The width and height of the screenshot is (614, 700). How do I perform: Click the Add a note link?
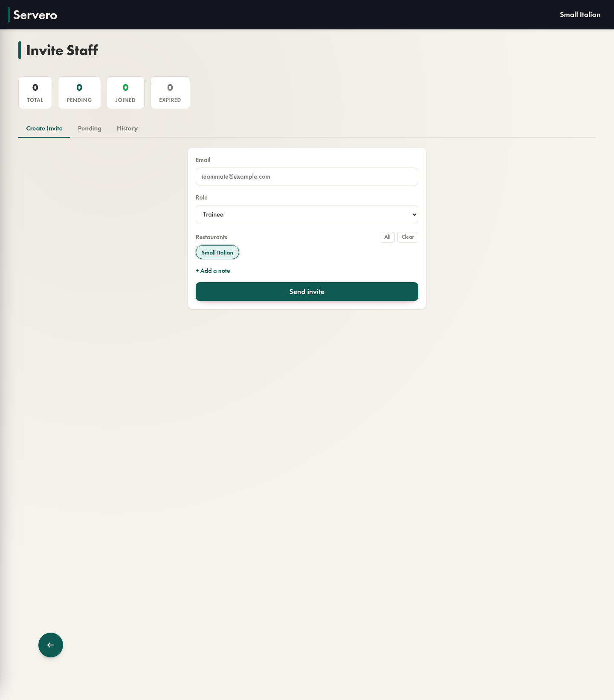point(213,271)
